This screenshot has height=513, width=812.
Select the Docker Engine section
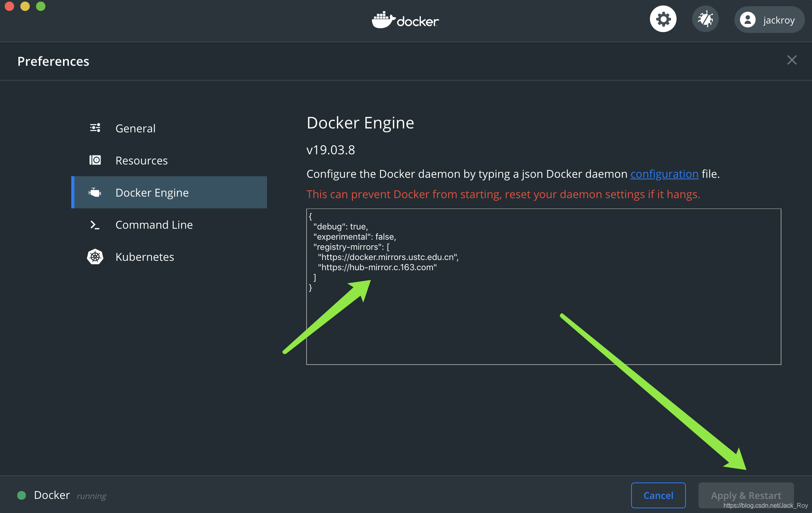[169, 192]
